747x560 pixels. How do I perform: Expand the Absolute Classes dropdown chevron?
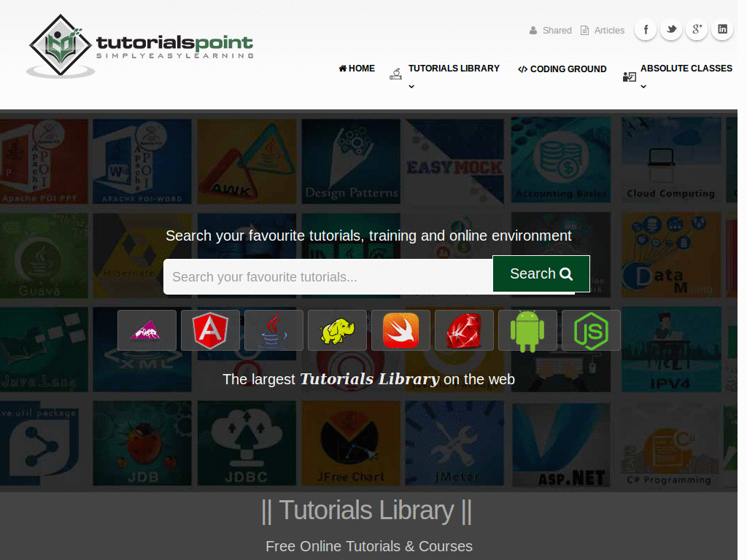643,85
